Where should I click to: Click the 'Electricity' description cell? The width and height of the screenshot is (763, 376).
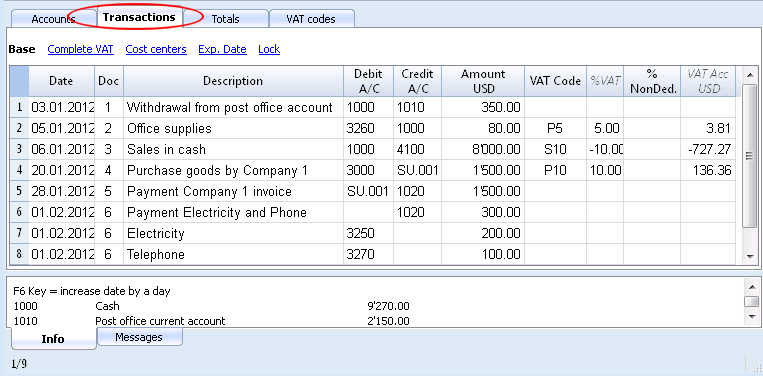[x=234, y=233]
